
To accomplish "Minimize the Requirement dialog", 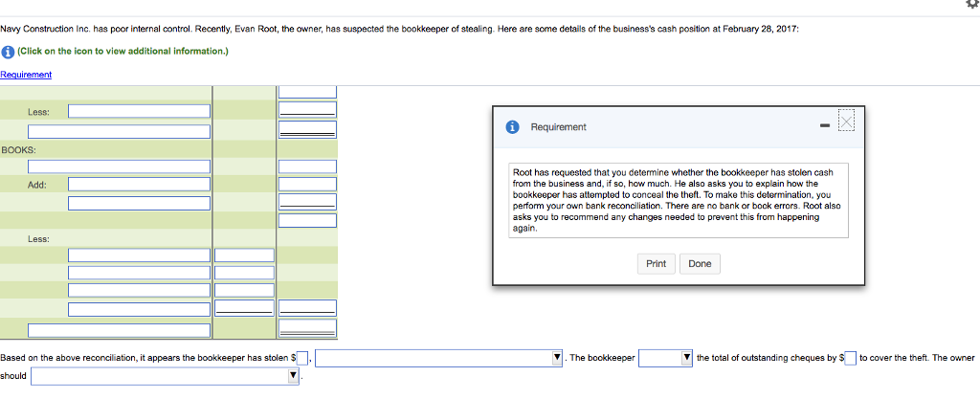I will pos(824,126).
